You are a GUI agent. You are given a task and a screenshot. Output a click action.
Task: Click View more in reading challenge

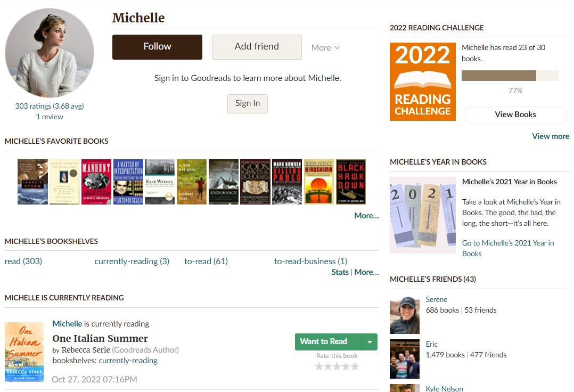(x=551, y=136)
